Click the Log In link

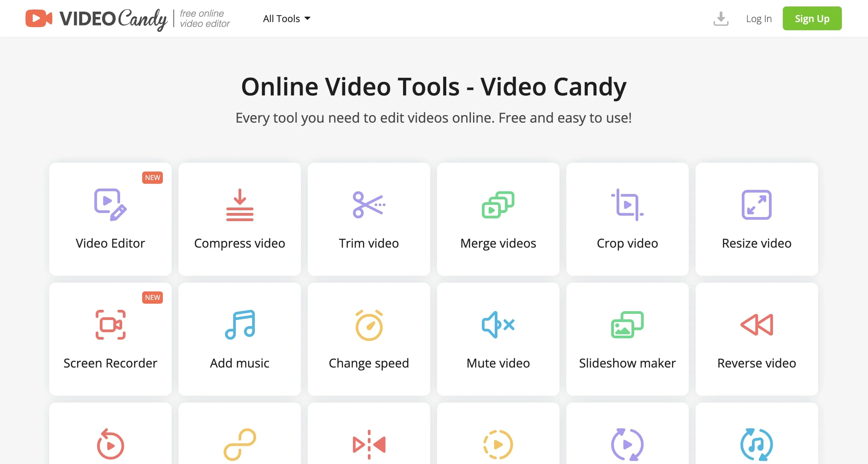758,19
